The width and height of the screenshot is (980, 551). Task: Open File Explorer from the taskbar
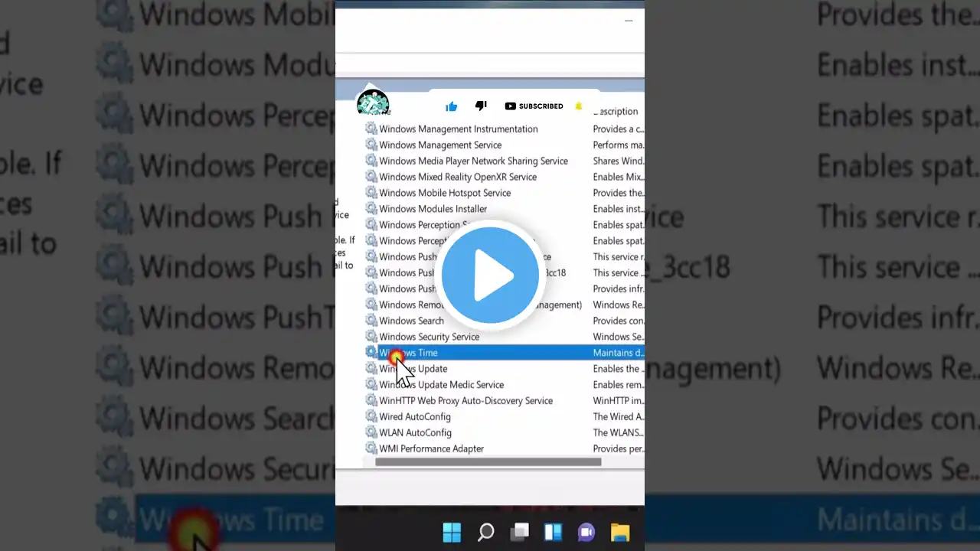pos(620,532)
